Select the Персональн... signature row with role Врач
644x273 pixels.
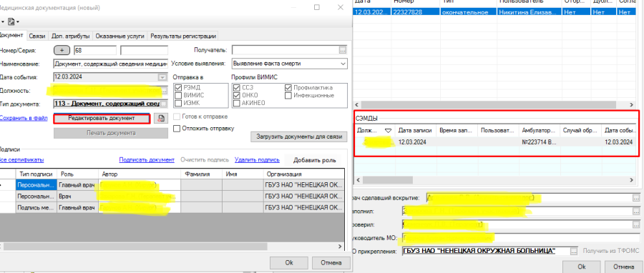click(172, 197)
